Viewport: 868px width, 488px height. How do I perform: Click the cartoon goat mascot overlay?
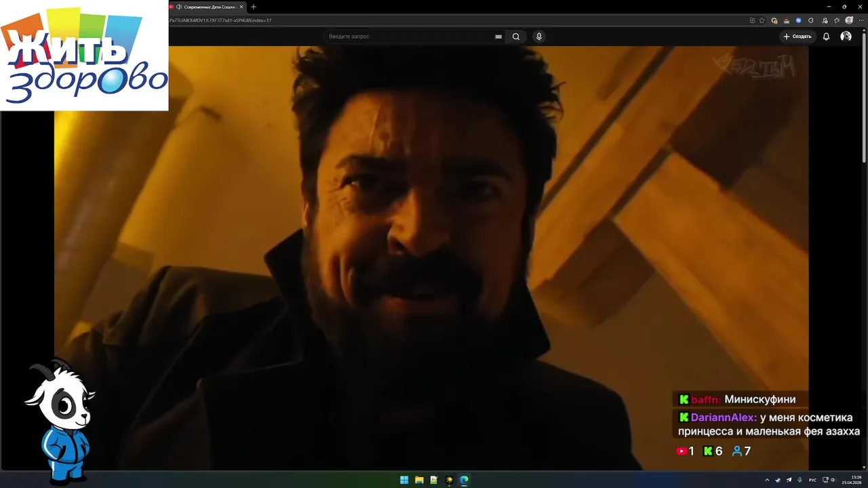[61, 420]
